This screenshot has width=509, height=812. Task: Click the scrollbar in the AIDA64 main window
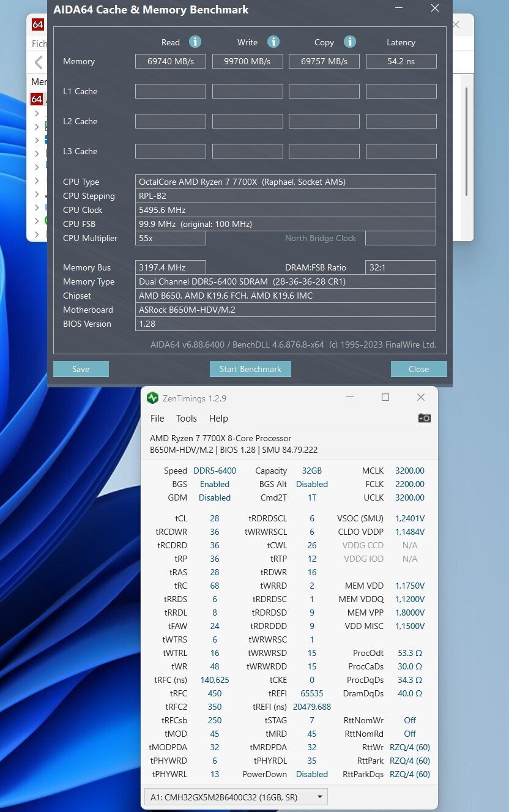466,141
